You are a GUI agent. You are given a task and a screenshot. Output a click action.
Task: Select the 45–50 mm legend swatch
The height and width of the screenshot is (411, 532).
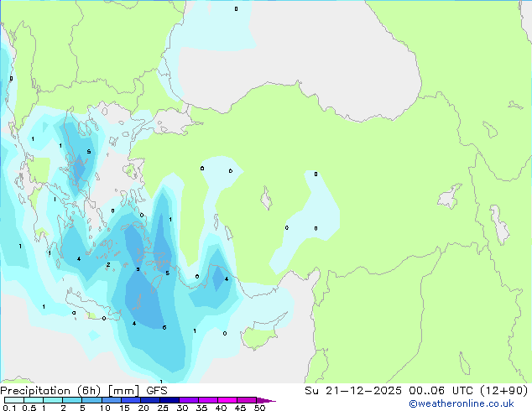pos(247,400)
